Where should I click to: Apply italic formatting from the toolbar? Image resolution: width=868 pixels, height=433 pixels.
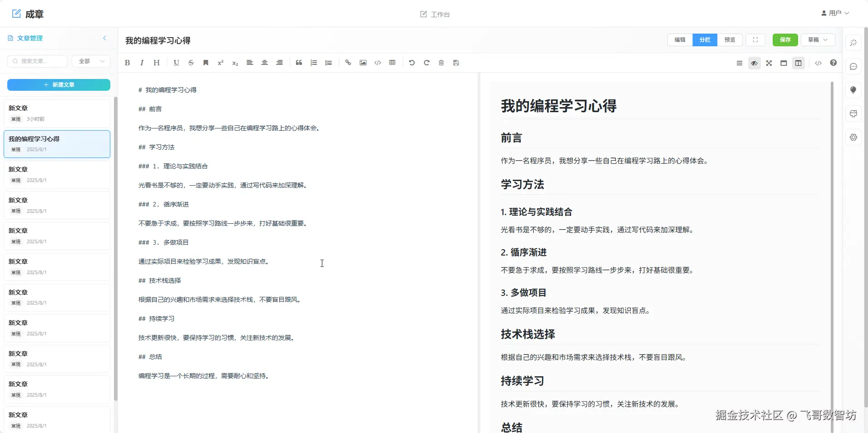click(x=142, y=63)
